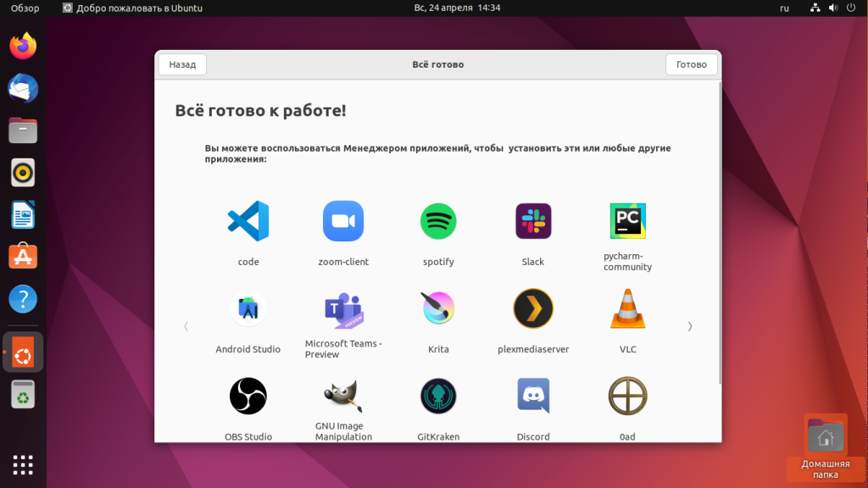This screenshot has width=868, height=488.
Task: Click the Android Studio icon
Action: [x=248, y=309]
